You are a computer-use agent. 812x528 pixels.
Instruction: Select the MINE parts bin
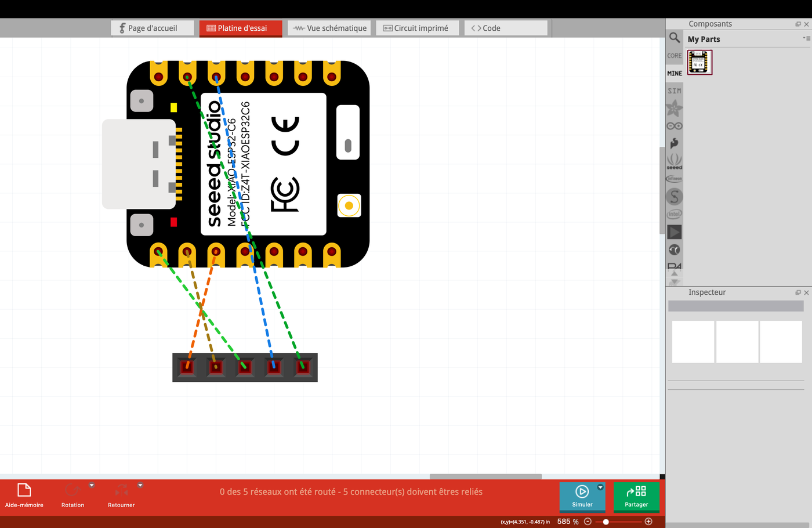click(675, 73)
